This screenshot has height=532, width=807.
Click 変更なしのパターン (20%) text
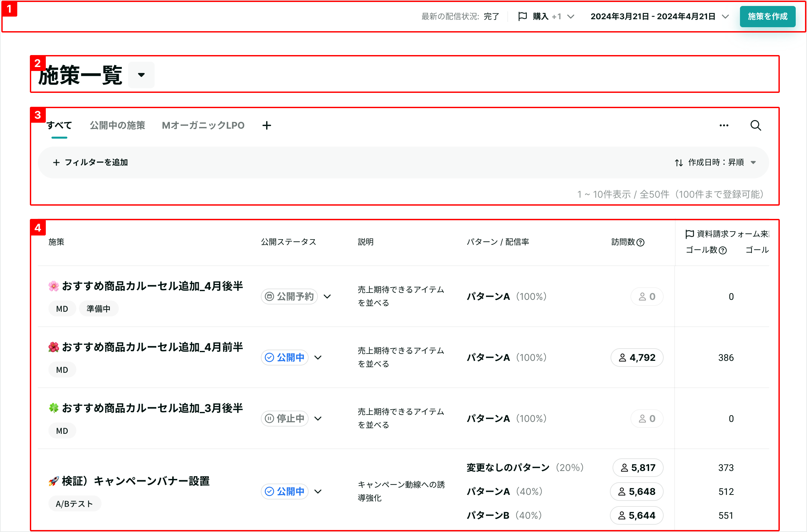point(525,468)
